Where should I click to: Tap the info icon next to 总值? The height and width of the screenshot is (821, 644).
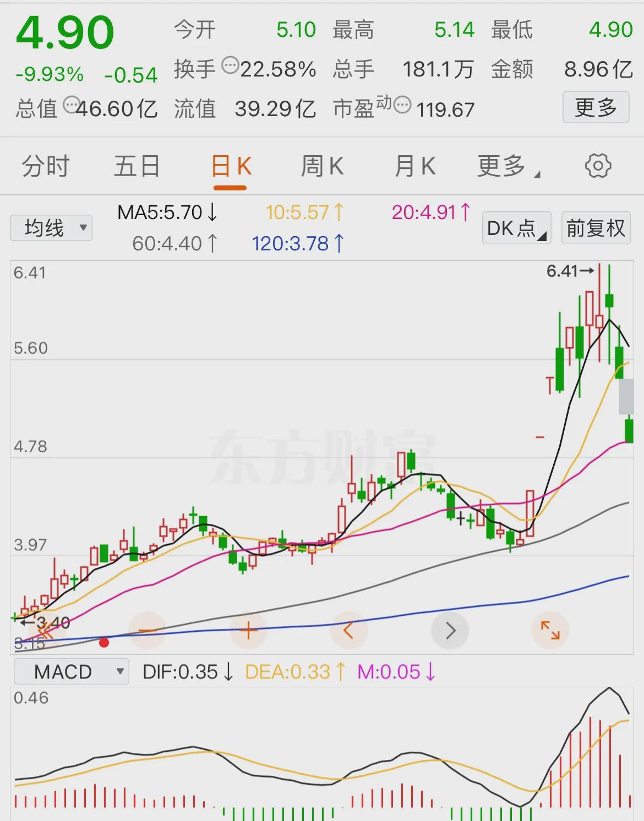pyautogui.click(x=72, y=104)
